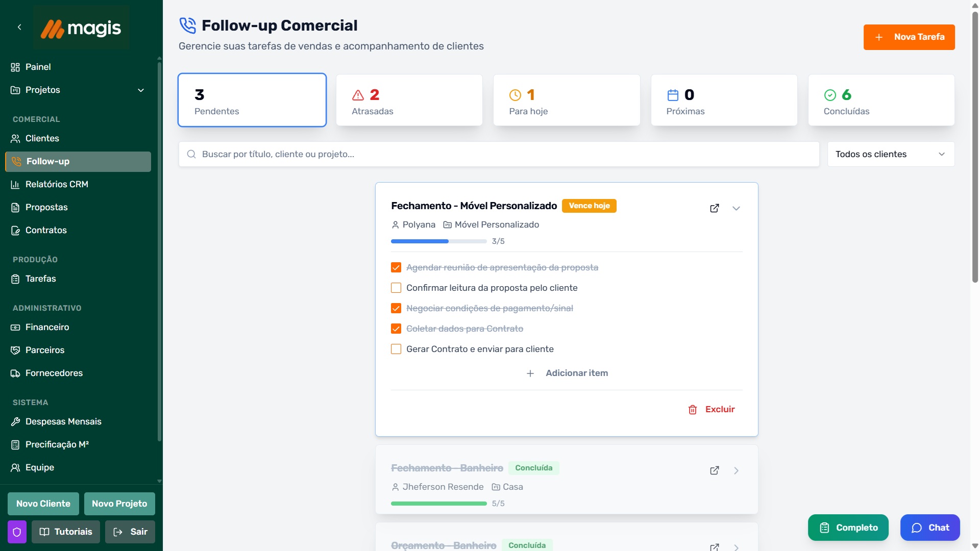Click the purple shield icon in sidebar
Screen dimensions: 980x551
17,532
